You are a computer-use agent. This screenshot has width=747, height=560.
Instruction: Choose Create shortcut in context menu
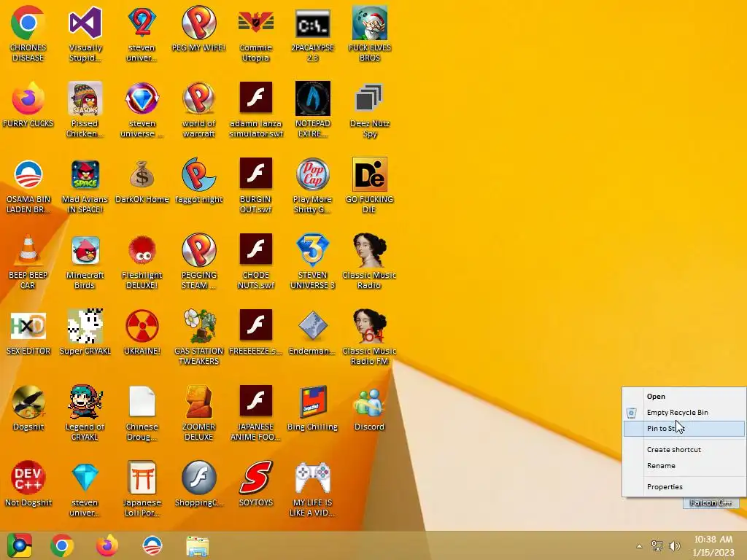pyautogui.click(x=684, y=449)
